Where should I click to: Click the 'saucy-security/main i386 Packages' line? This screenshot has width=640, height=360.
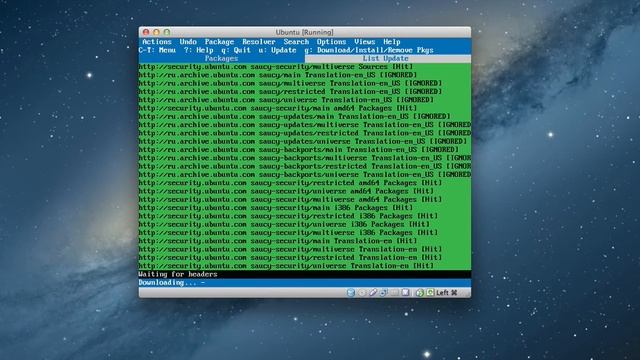[x=276, y=208]
